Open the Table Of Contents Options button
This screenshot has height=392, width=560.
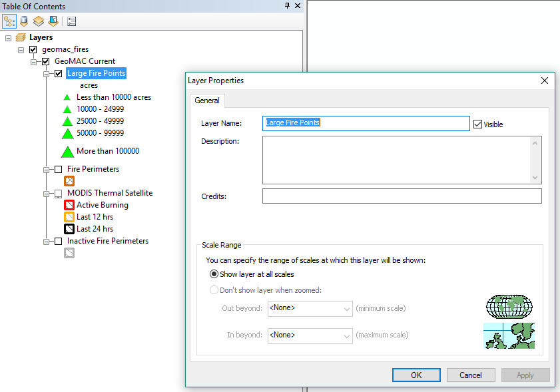(x=71, y=21)
